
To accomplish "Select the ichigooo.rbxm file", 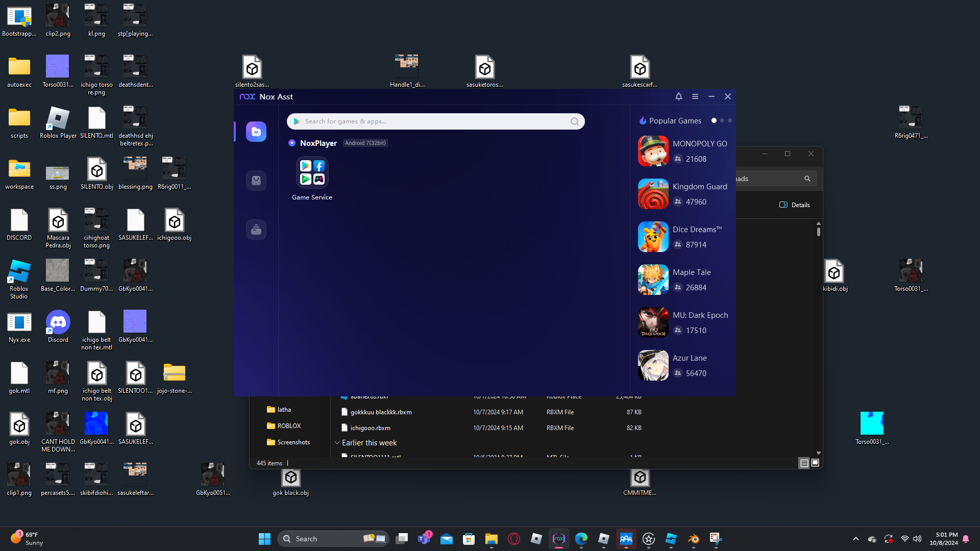I will [370, 428].
